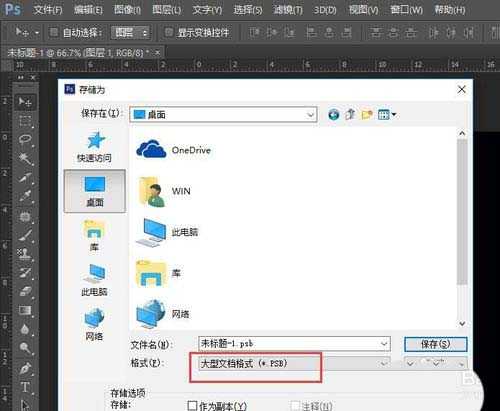Click the create new folder icon
This screenshot has width=500, height=411.
point(367,115)
